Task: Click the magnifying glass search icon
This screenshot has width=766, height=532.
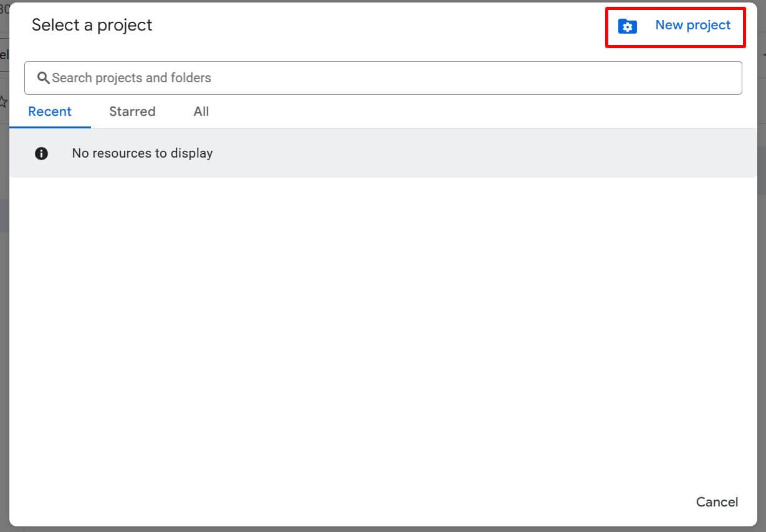Action: pos(43,78)
